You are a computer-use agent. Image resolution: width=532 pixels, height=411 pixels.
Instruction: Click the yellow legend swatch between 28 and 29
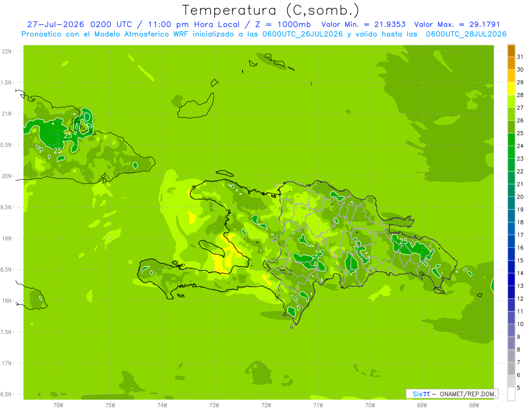[511, 89]
